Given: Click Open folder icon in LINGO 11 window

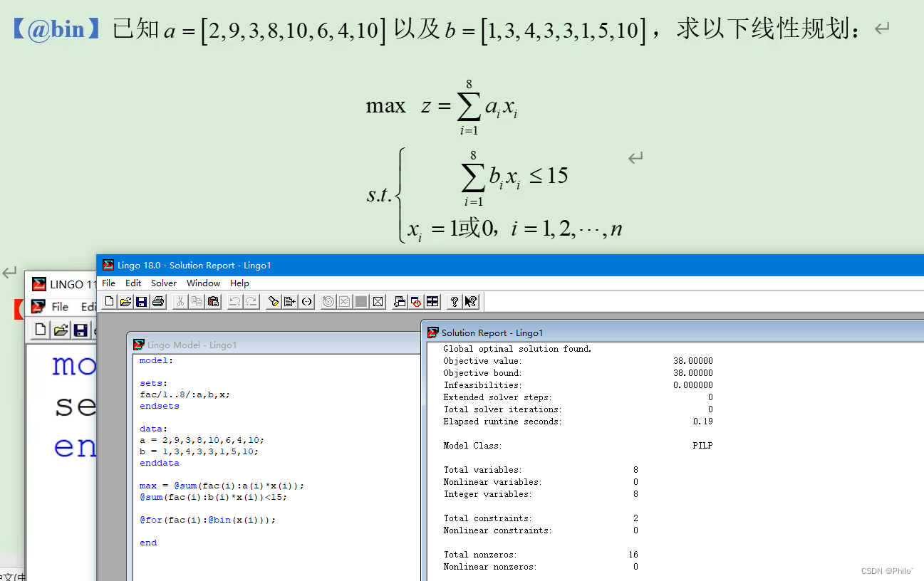Looking at the screenshot, I should tap(61, 330).
